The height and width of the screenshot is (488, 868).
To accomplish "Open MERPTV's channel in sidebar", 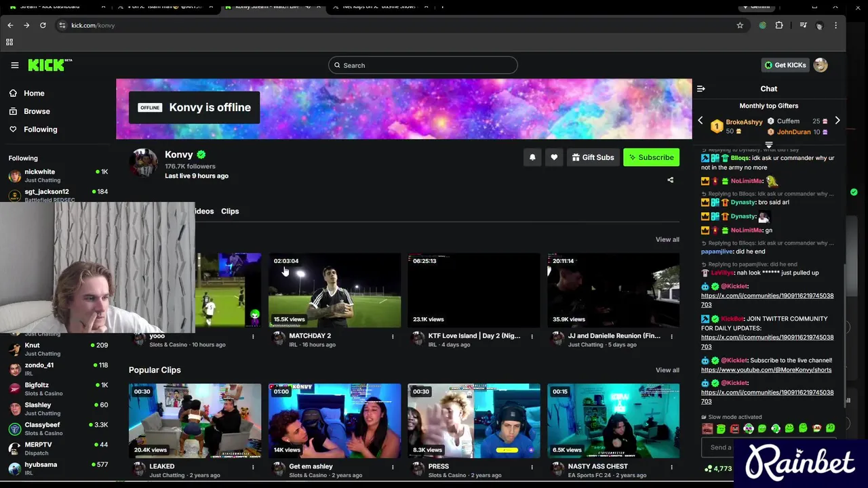I will (58, 448).
